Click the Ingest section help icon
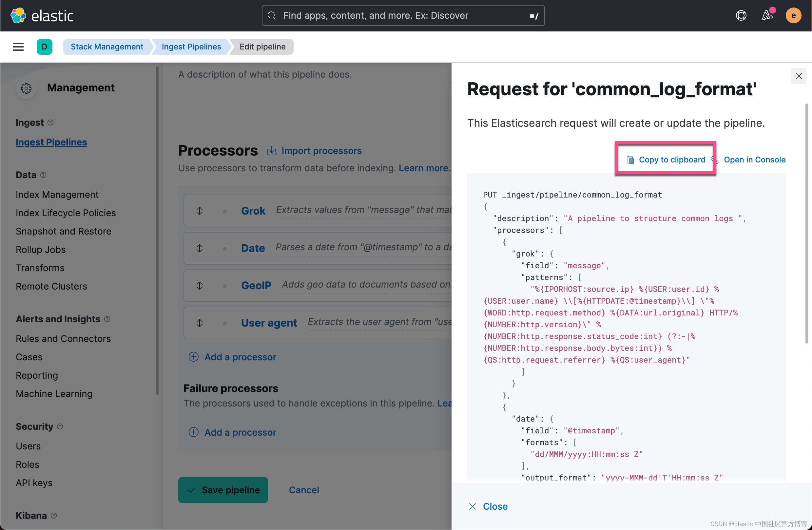The height and width of the screenshot is (530, 812). pos(50,123)
